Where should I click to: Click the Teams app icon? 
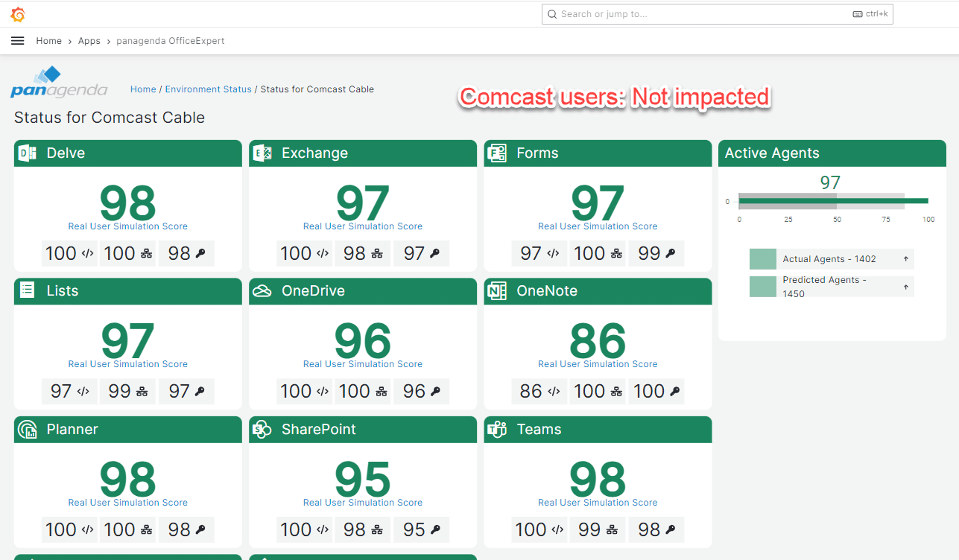(x=497, y=429)
